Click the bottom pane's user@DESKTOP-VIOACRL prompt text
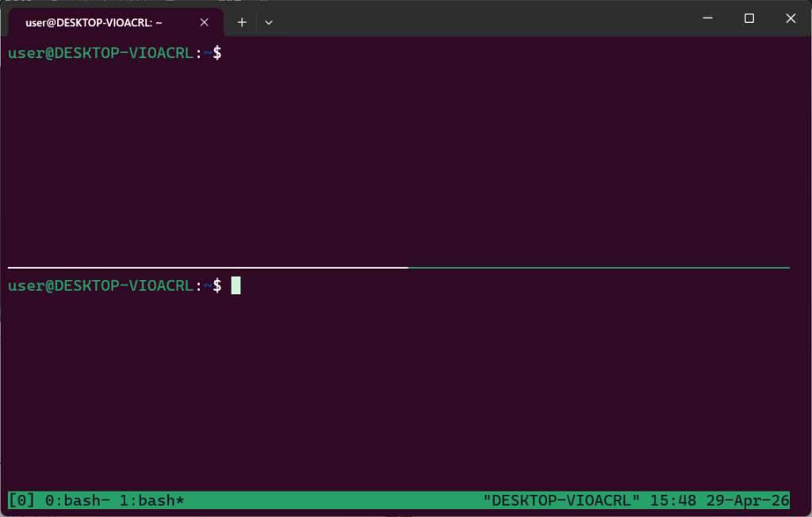This screenshot has width=812, height=517. click(100, 285)
